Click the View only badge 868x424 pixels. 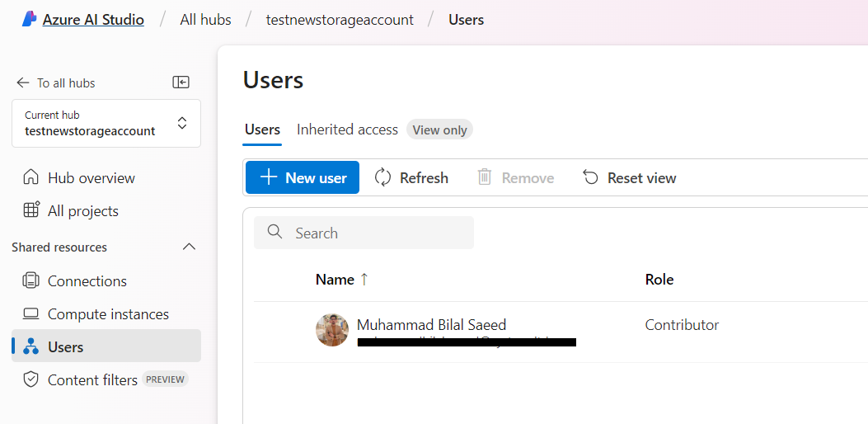tap(439, 130)
